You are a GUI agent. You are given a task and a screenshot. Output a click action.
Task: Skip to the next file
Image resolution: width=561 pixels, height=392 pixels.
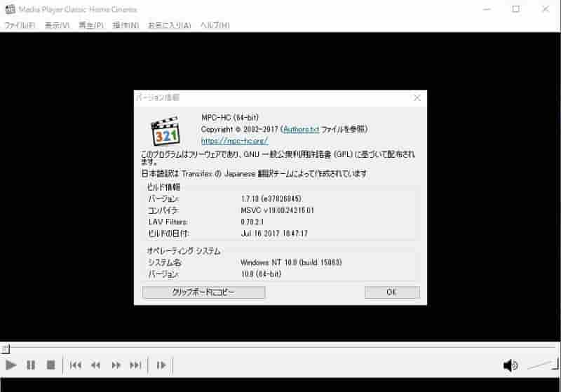135,365
